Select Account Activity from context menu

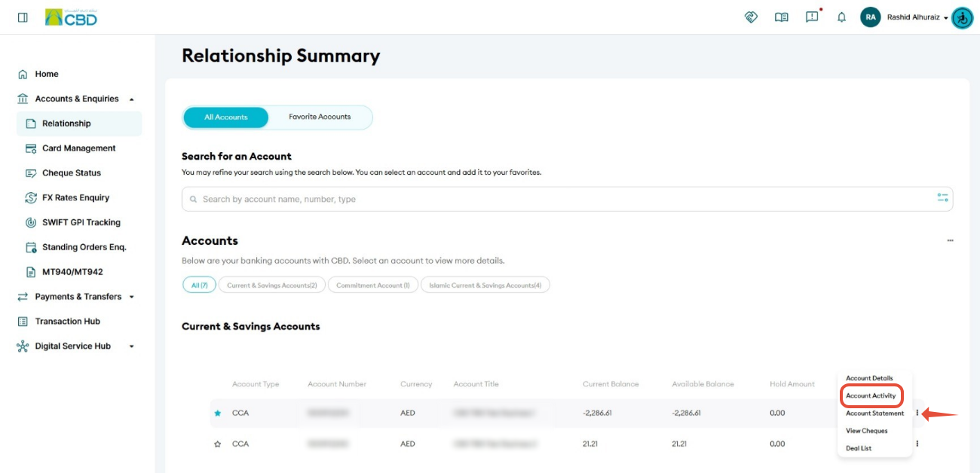(x=871, y=395)
